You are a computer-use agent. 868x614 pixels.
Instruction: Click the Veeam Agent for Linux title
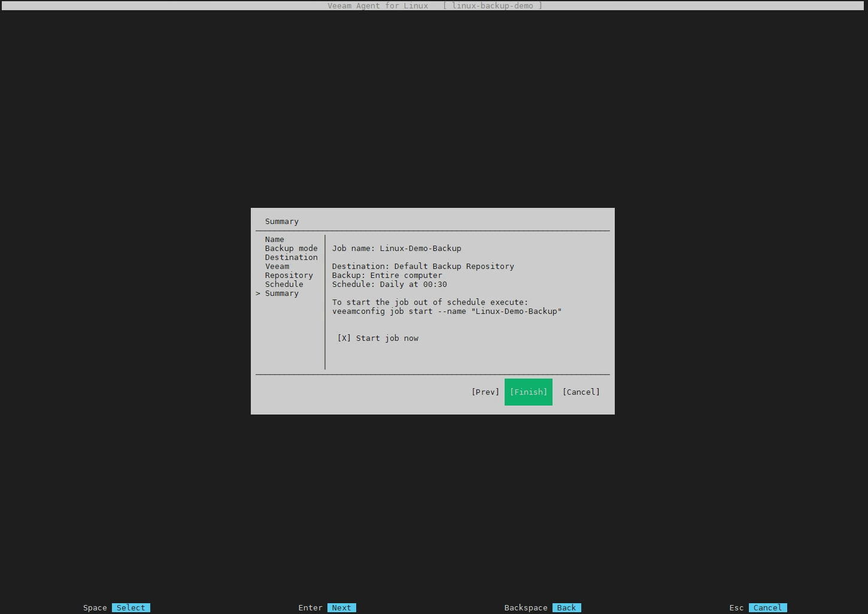click(377, 5)
